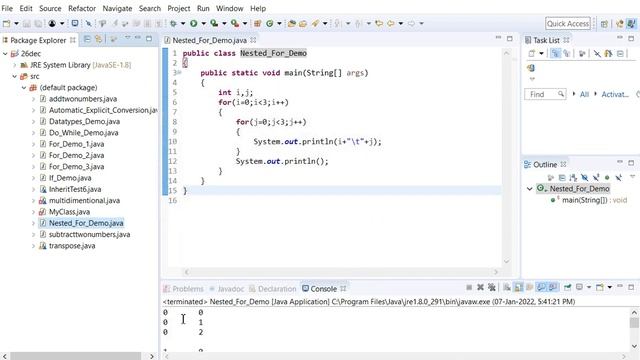
Task: Click Clear Console icon
Action: pyautogui.click(x=507, y=287)
